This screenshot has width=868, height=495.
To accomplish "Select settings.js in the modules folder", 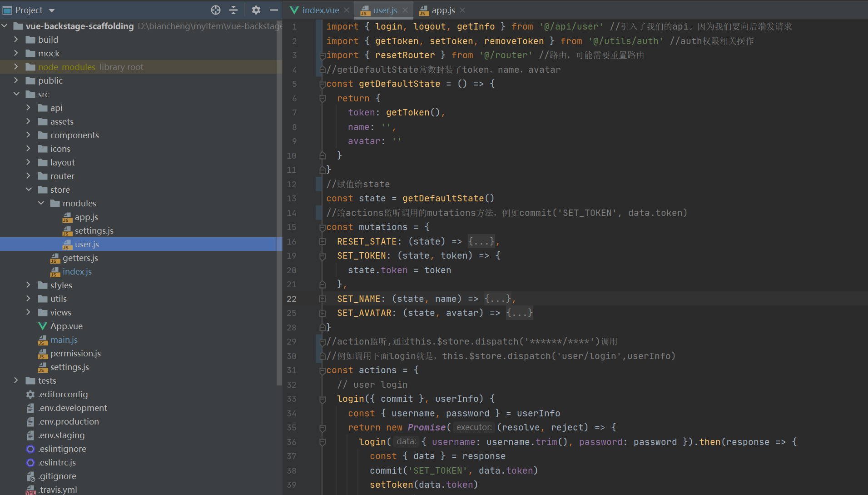I will point(94,230).
